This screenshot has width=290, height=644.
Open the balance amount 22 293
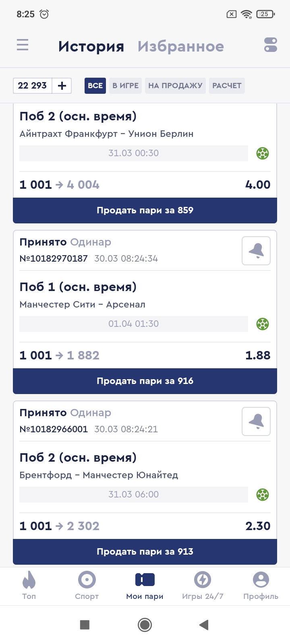point(33,86)
